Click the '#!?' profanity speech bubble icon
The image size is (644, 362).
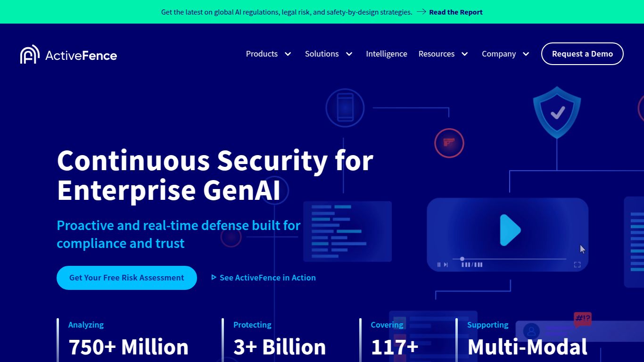(x=583, y=320)
